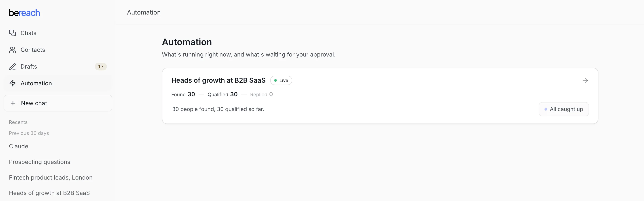
Task: Click the Chats speech bubble icon
Action: [x=13, y=33]
